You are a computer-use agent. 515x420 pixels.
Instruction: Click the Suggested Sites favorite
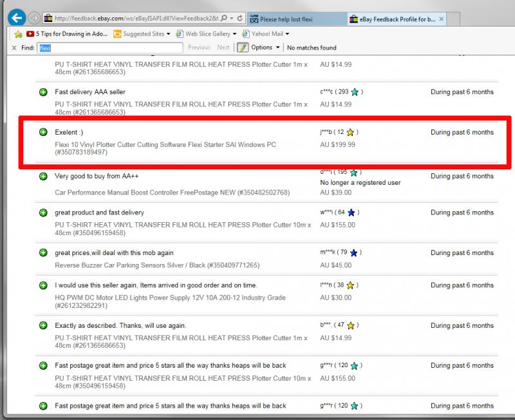138,34
